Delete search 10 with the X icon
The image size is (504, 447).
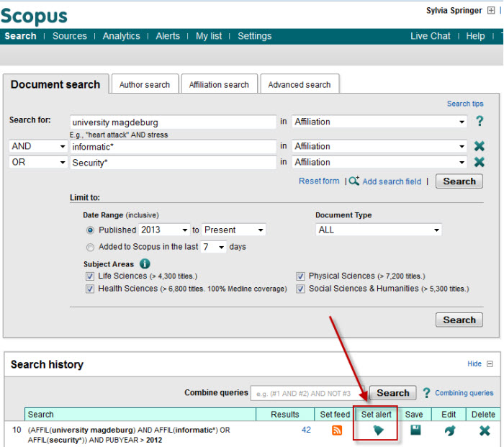click(x=485, y=430)
